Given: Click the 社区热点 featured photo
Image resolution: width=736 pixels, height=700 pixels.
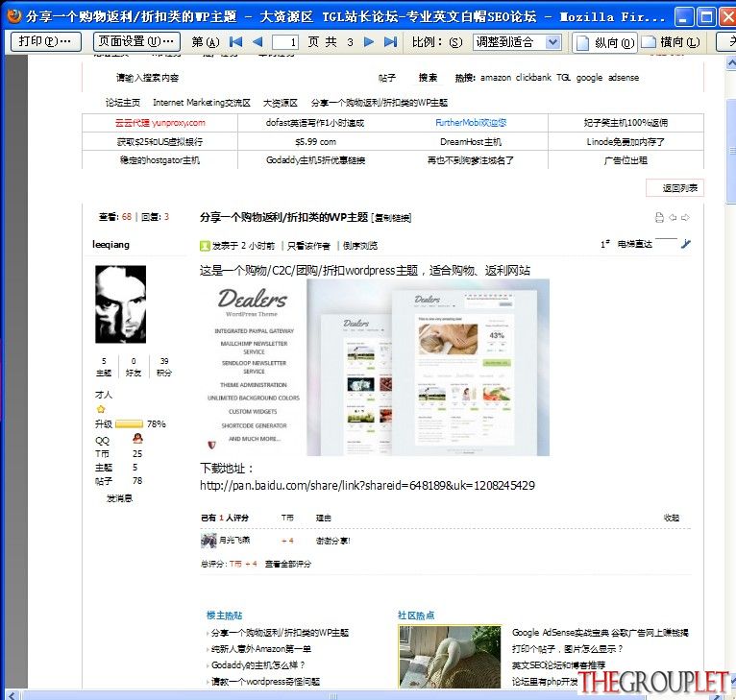Looking at the screenshot, I should click(x=450, y=657).
